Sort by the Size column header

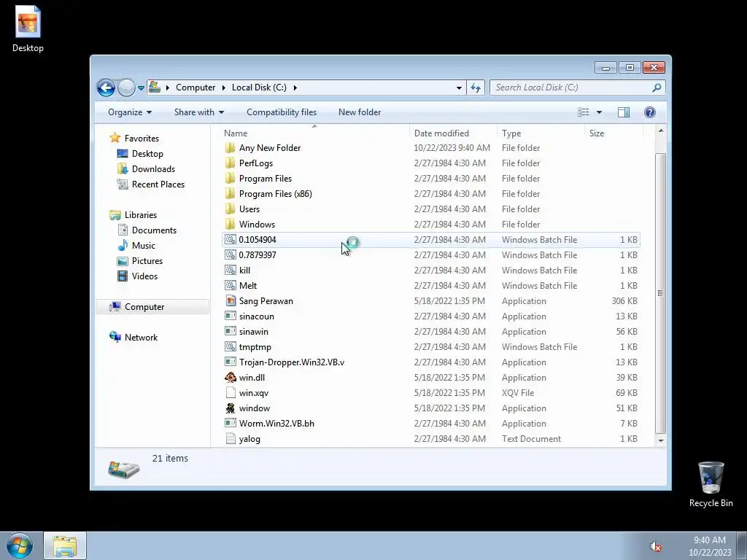click(614, 133)
